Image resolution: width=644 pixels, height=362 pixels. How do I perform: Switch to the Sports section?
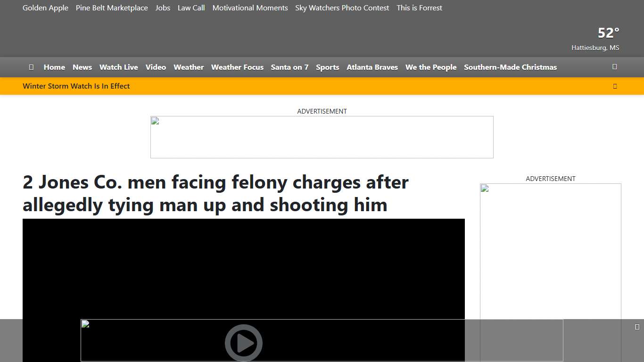point(327,67)
